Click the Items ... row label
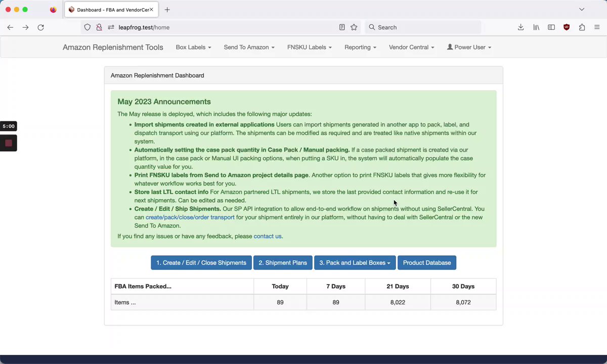 [125, 302]
